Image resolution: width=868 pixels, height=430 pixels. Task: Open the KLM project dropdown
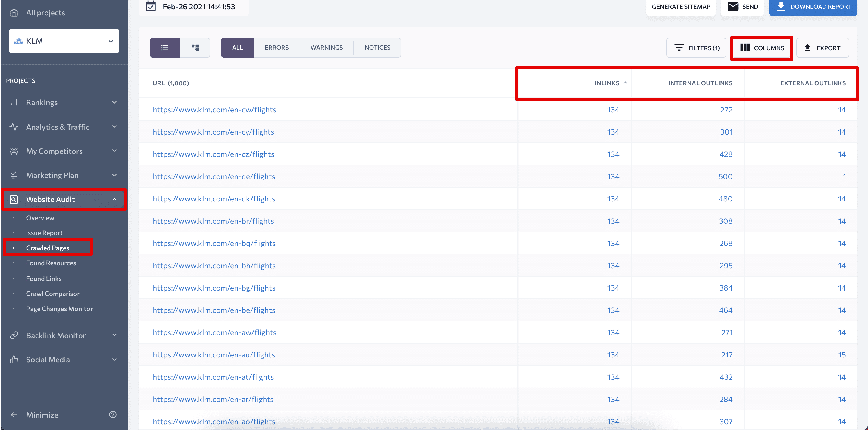point(64,41)
